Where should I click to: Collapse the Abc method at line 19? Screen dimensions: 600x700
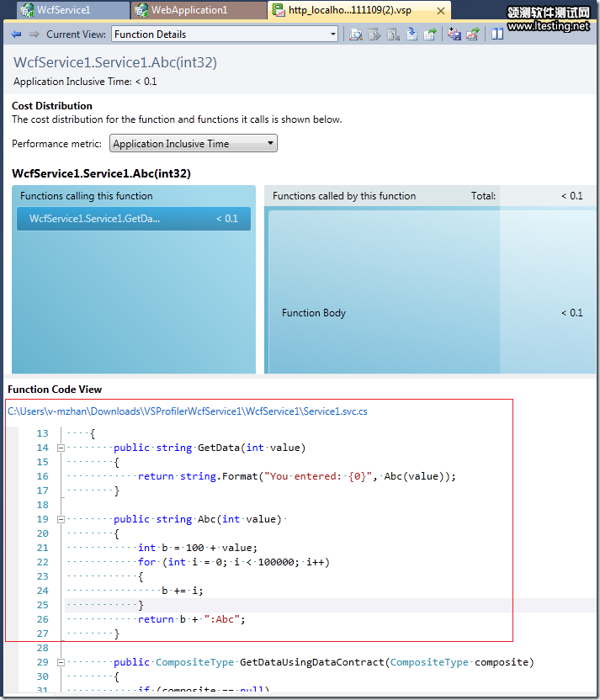coord(61,519)
